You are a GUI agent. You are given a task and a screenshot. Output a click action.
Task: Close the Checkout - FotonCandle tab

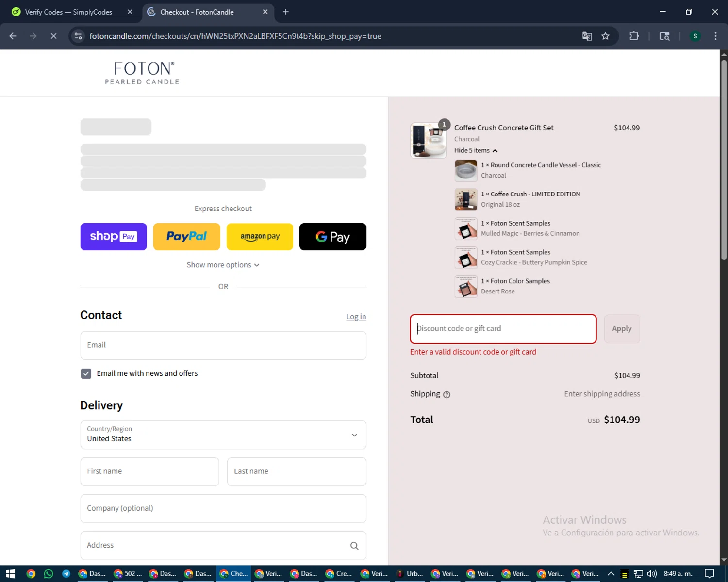pyautogui.click(x=265, y=12)
